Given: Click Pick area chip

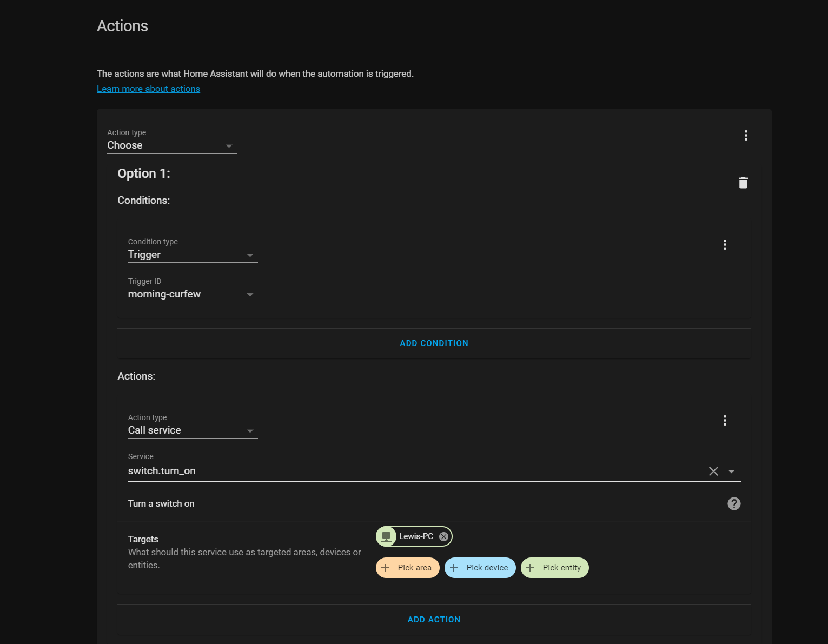Looking at the screenshot, I should pyautogui.click(x=408, y=568).
